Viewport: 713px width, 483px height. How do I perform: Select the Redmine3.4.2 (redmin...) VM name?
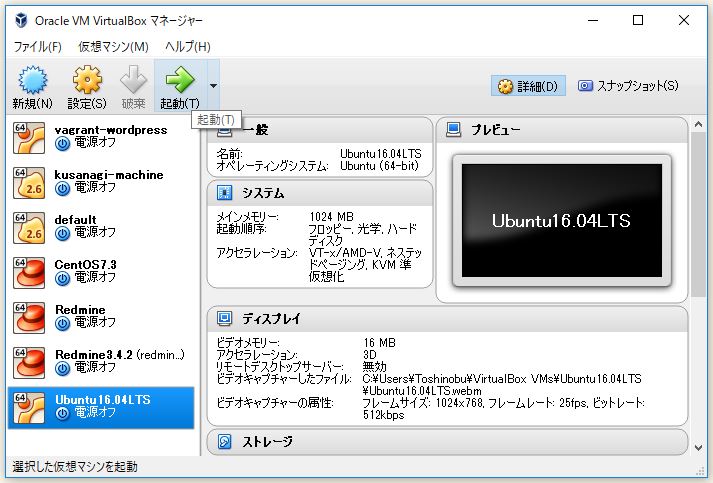point(120,355)
